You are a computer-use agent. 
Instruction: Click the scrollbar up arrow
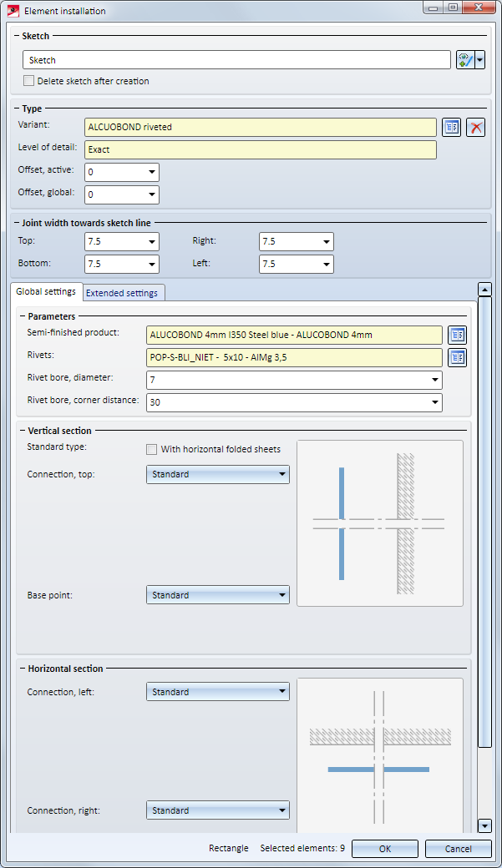point(484,290)
